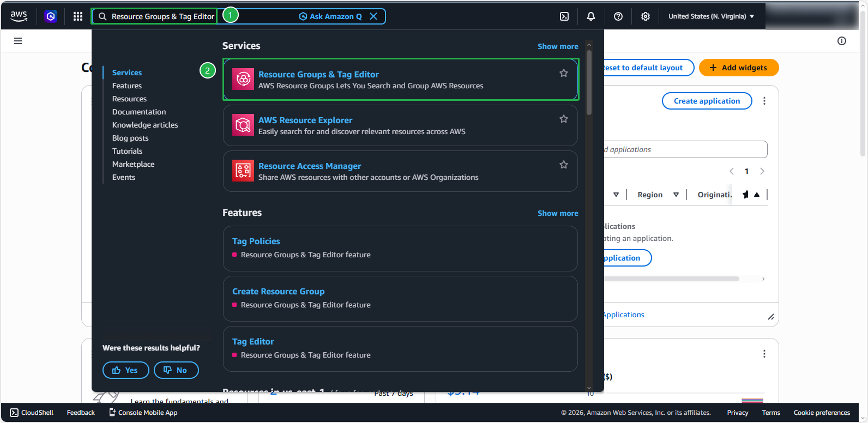
Task: Open the services grid menu icon
Action: (x=78, y=16)
